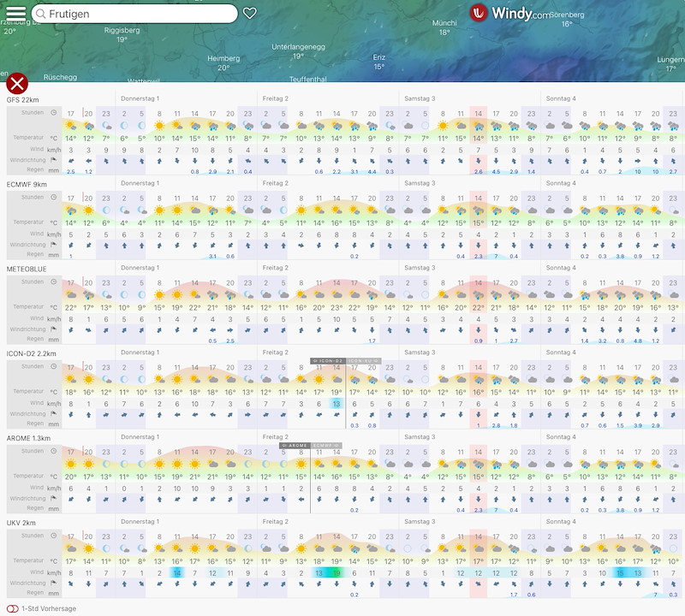Click Temperatur °C label in GFS table
The image size is (685, 616).
pos(35,138)
